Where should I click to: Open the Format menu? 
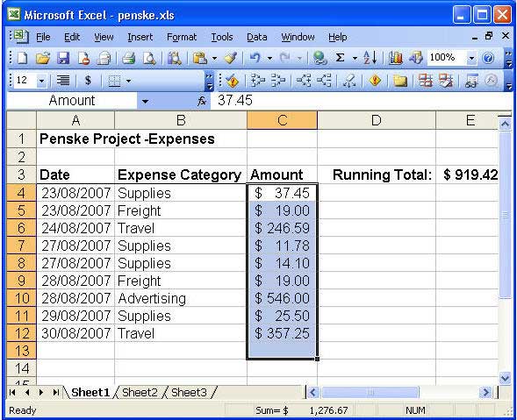[x=182, y=37]
